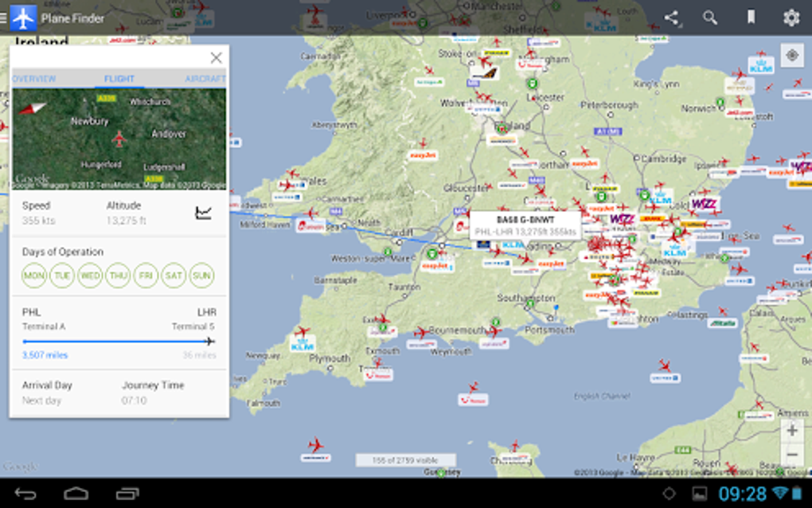Tap the Plane Finder app logo
Image resolution: width=812 pixels, height=508 pixels.
tap(23, 18)
